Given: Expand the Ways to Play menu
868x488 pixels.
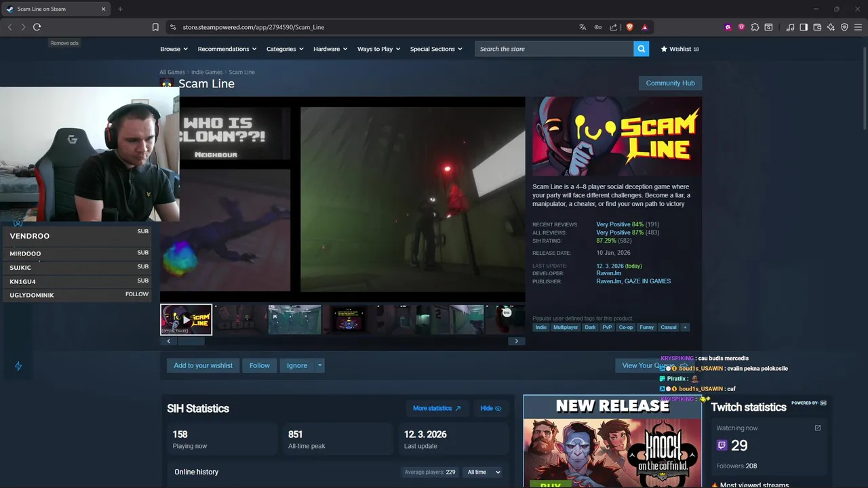Looking at the screenshot, I should point(378,49).
